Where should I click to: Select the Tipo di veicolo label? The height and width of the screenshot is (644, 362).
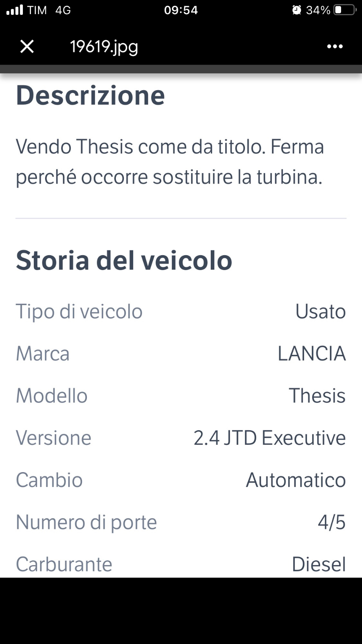coord(79,312)
